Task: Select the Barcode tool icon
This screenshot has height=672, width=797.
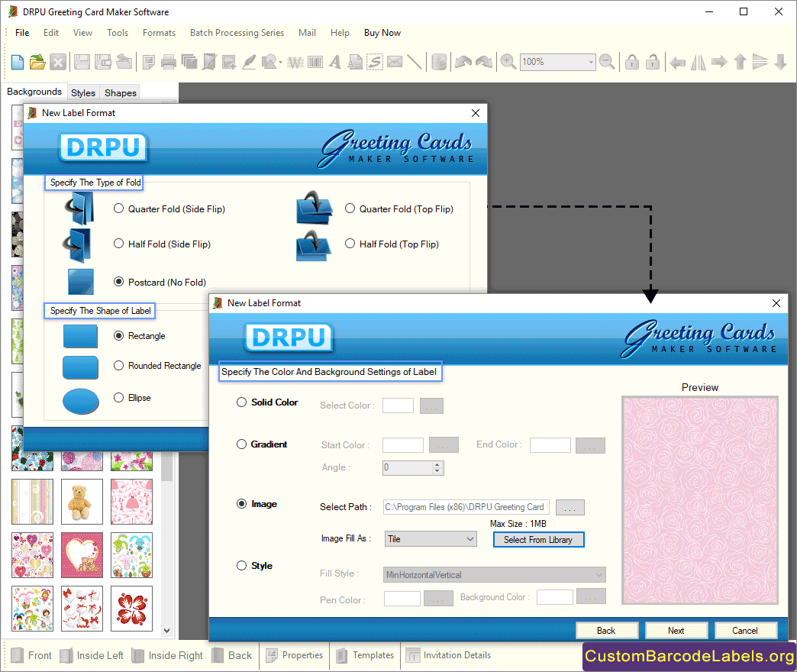Action: point(315,62)
